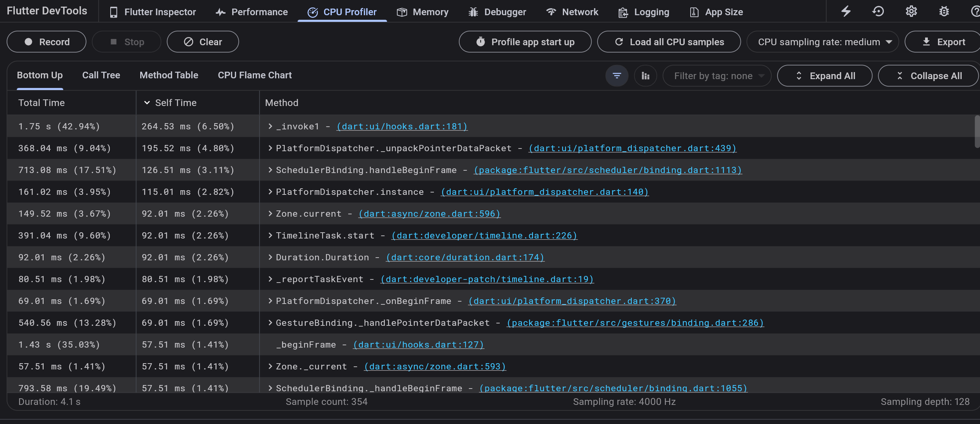
Task: Click the vertical scrollbar of the method table
Action: click(976, 132)
